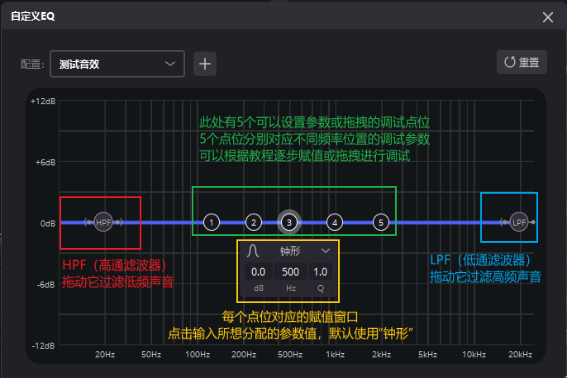
Task: Select EQ band point 2
Action: (253, 222)
